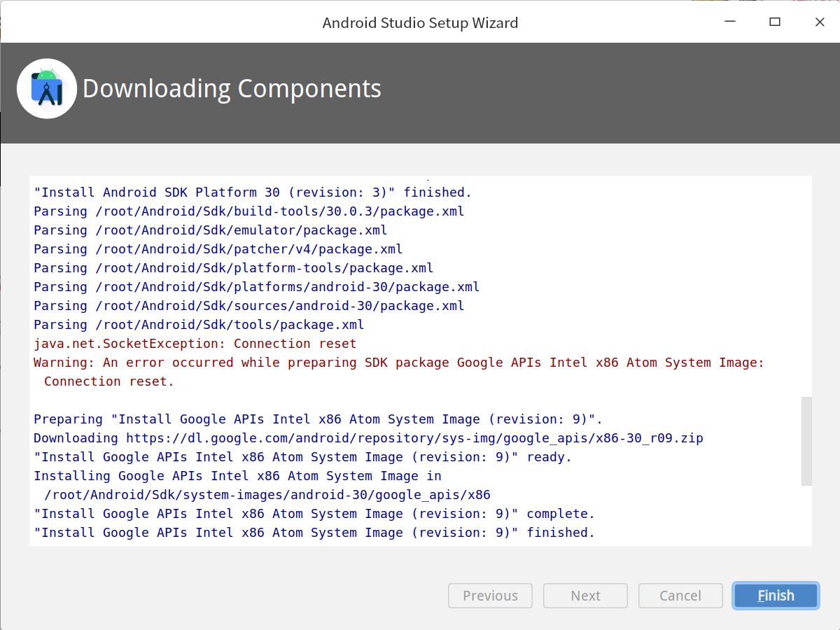Click the Finish button
Viewport: 840px width, 630px height.
pyautogui.click(x=776, y=596)
